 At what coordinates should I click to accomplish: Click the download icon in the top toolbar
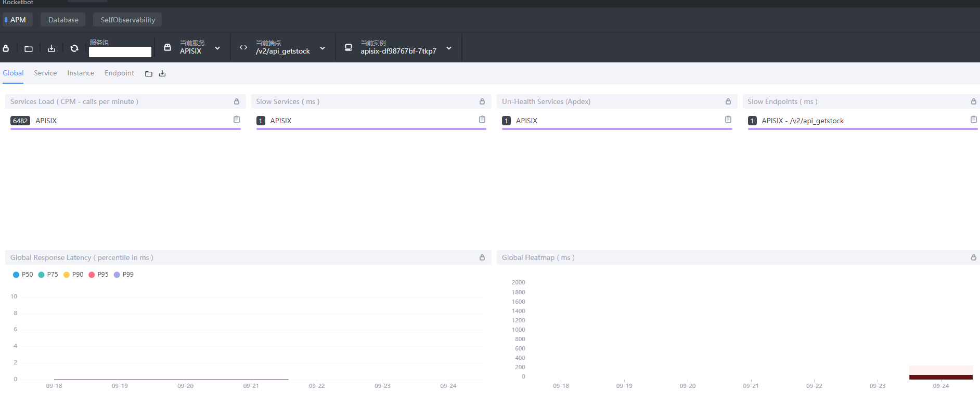click(51, 48)
